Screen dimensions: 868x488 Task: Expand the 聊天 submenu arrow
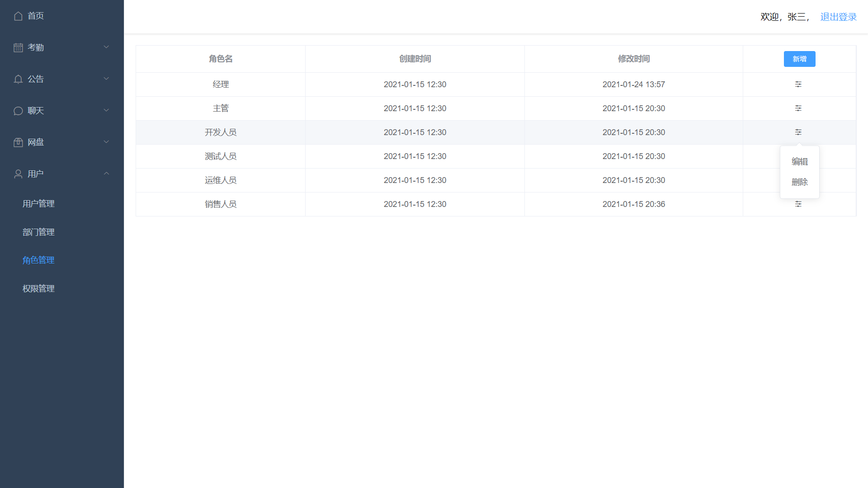[106, 110]
